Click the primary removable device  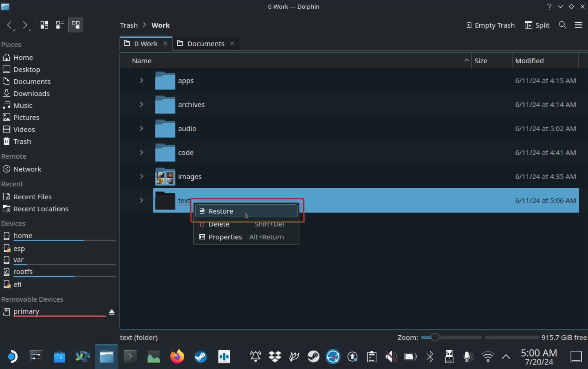26,311
